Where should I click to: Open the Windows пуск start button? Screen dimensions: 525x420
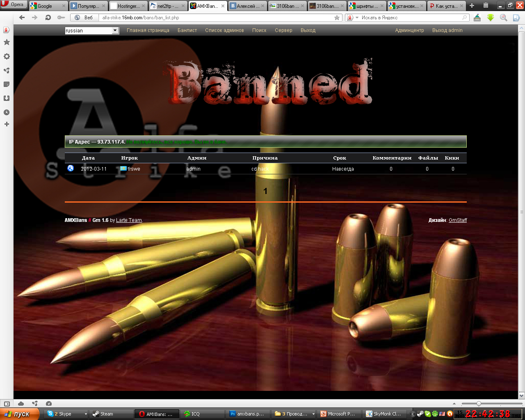(20, 414)
